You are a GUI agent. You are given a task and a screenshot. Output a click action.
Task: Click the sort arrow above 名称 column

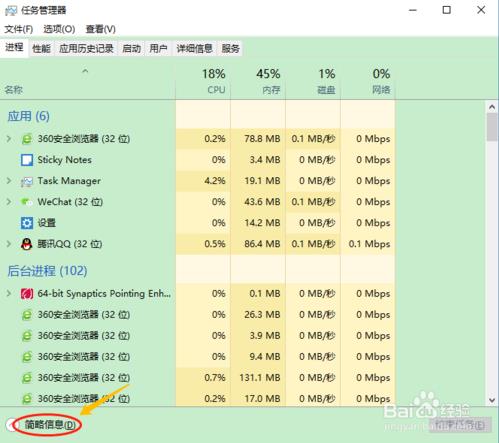(85, 71)
